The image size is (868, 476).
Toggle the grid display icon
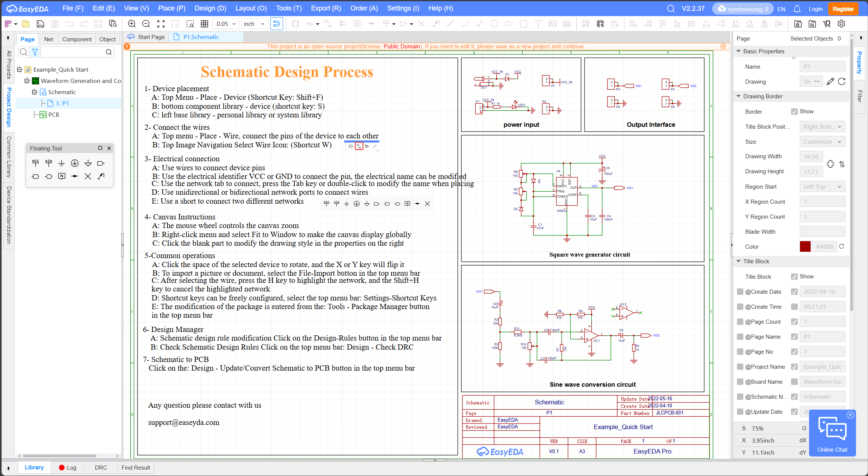(x=204, y=24)
